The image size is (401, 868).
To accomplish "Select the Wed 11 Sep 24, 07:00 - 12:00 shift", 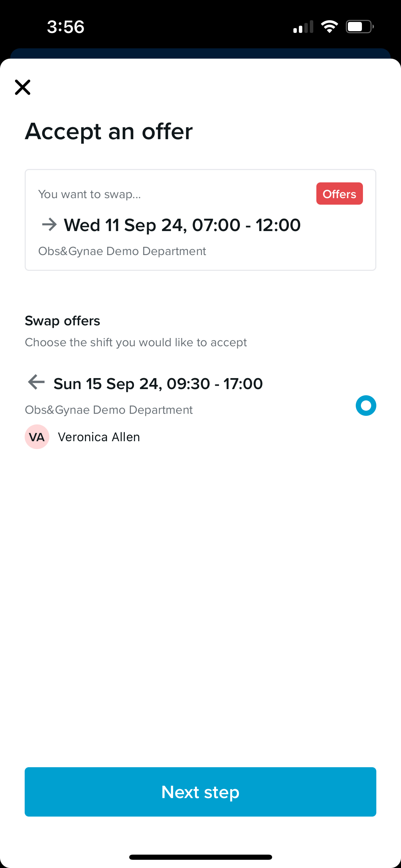I will tap(182, 225).
